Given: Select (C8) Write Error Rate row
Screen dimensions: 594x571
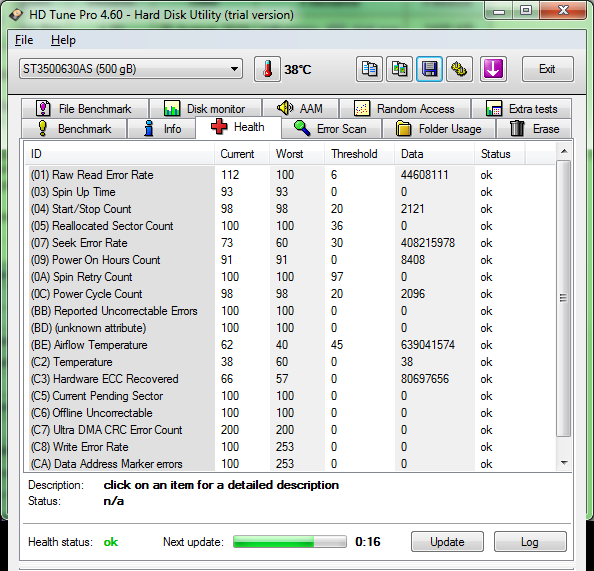Looking at the screenshot, I should point(290,447).
